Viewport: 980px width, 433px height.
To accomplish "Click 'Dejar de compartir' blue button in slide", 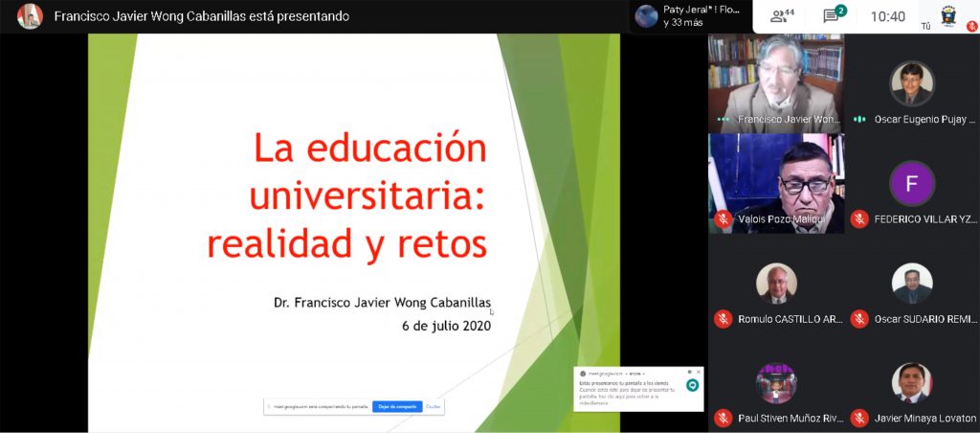I will coord(397,407).
